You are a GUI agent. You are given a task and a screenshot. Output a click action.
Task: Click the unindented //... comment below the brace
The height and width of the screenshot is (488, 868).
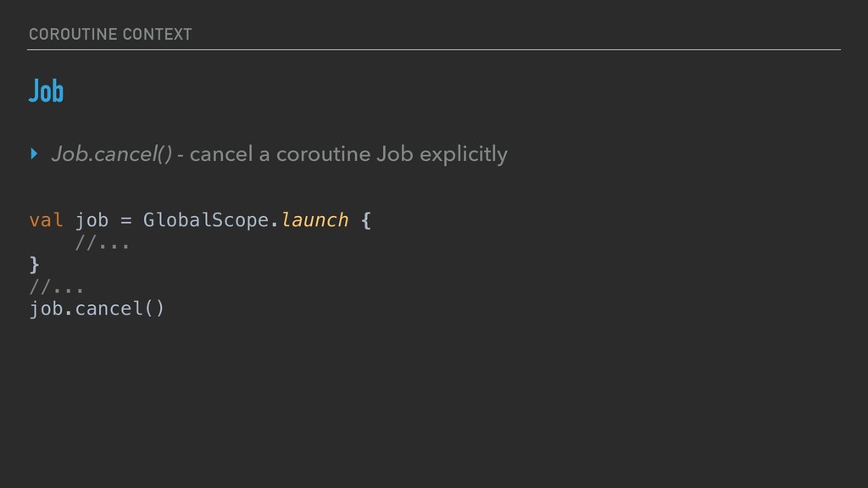pos(56,286)
